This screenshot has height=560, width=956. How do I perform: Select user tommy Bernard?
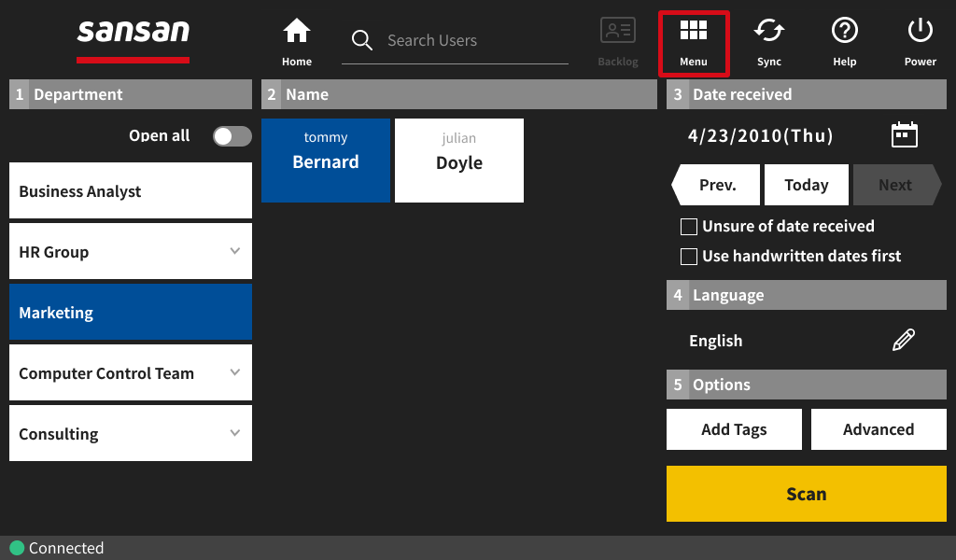[x=326, y=161]
